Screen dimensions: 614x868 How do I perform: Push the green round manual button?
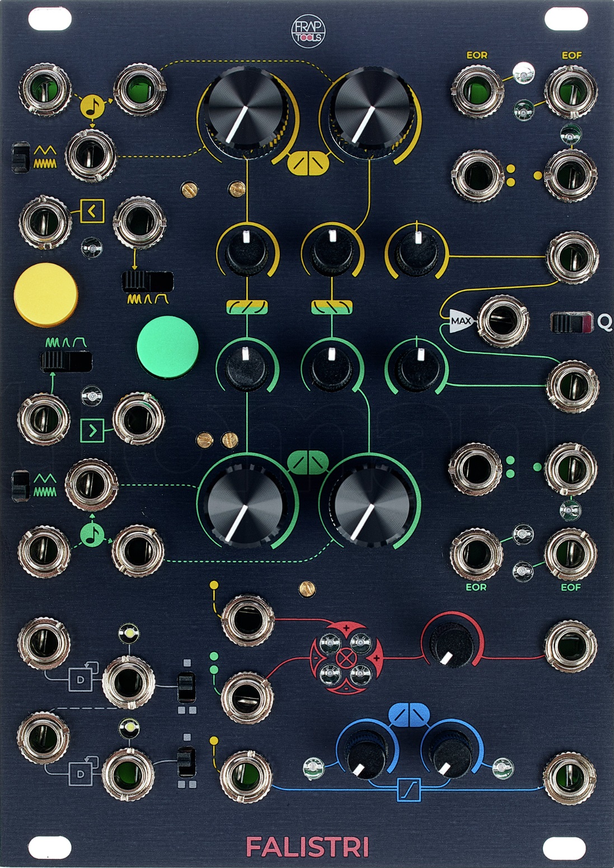click(x=167, y=347)
